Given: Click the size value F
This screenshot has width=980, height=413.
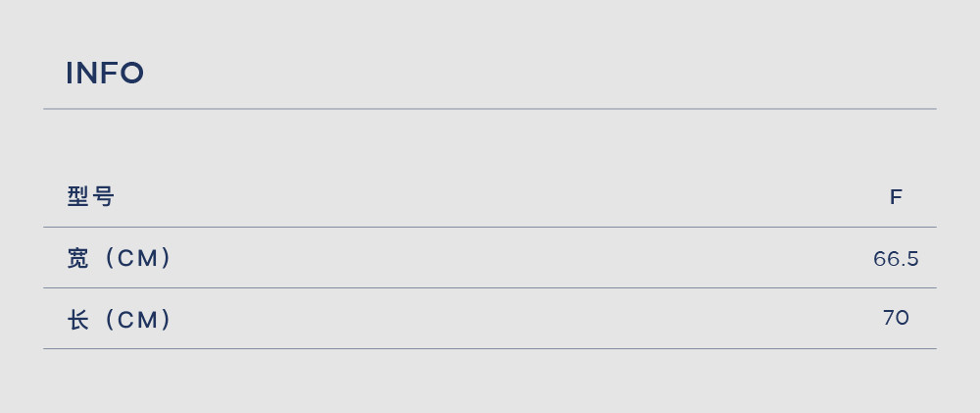Looking at the screenshot, I should click(x=896, y=198).
